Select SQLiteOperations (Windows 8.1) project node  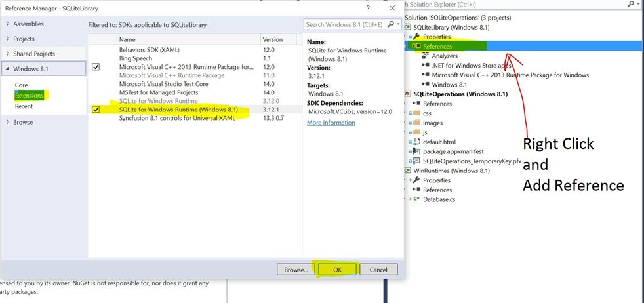(460, 94)
